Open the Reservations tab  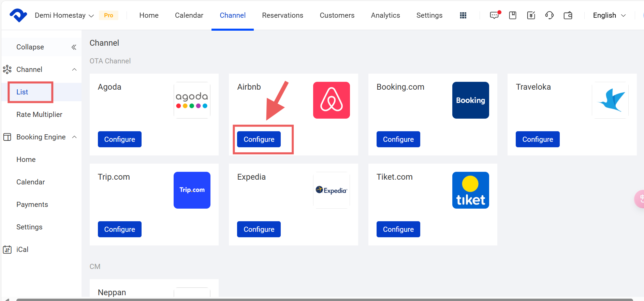coord(282,15)
